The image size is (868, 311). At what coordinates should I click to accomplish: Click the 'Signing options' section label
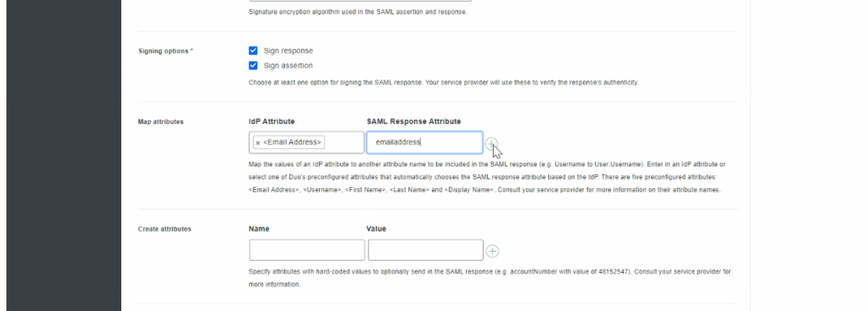(x=165, y=51)
